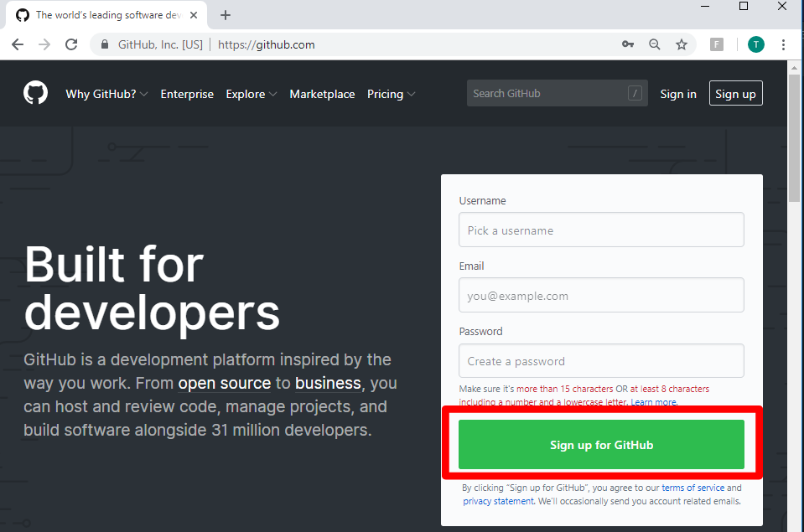Viewport: 804px width, 532px height.
Task: Bookmark this page with the star icon
Action: pos(682,44)
